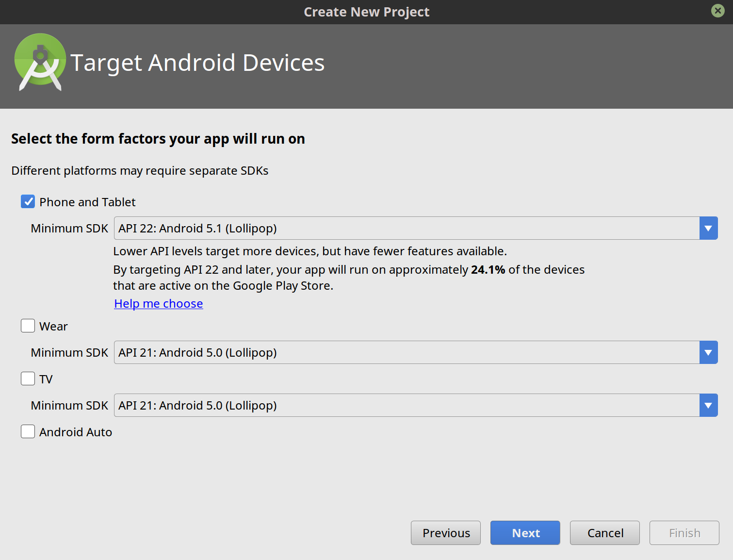The height and width of the screenshot is (560, 733).
Task: Click the Wear API 21 Lollipop combo box
Action: (x=416, y=352)
